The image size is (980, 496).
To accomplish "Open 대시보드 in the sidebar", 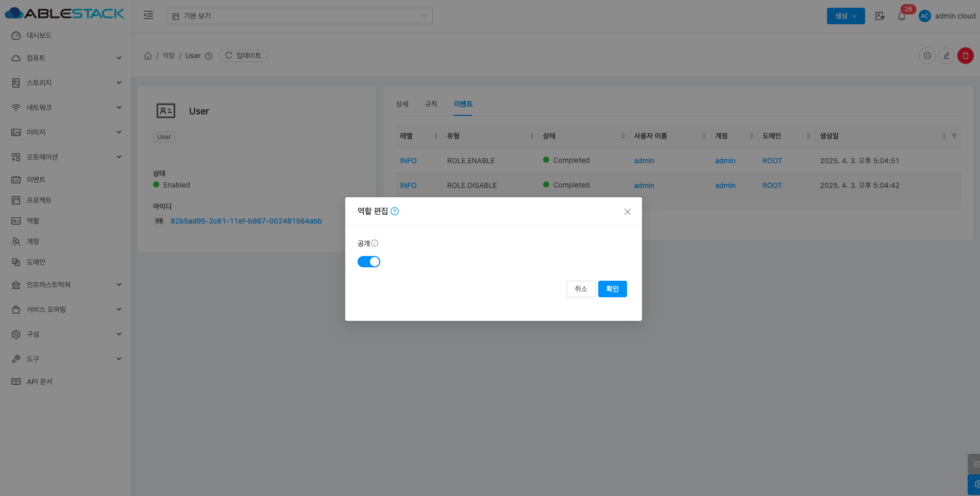I will [65, 36].
